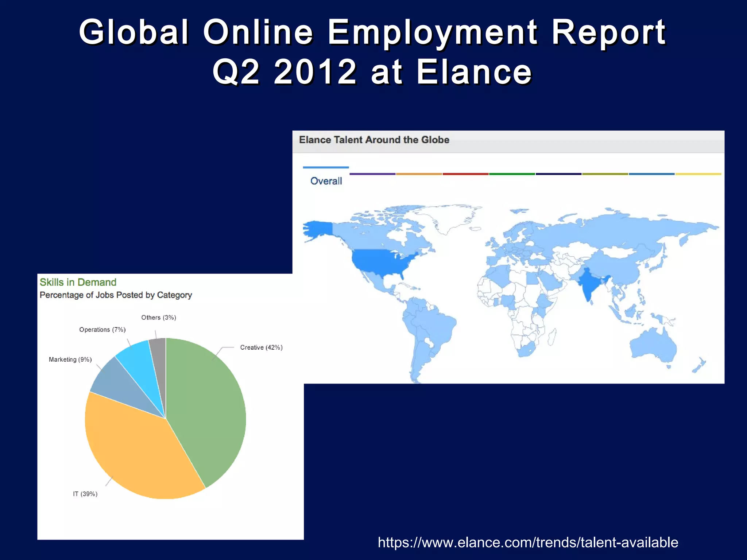Open the purple-lined category tab
This screenshot has width=747, height=560.
click(372, 174)
